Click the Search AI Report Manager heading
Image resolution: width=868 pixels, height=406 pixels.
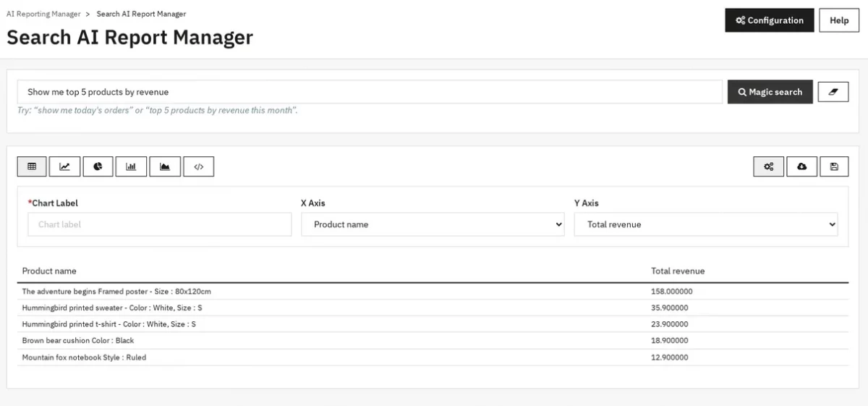point(130,38)
